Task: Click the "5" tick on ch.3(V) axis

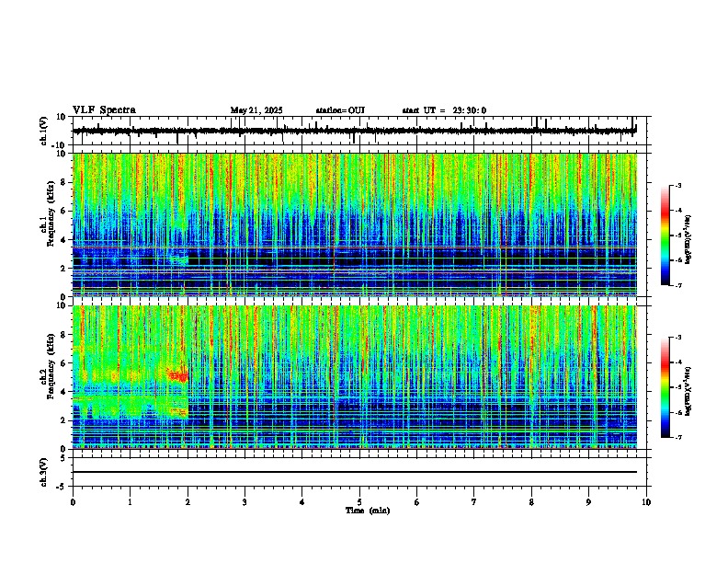Action: click(64, 457)
